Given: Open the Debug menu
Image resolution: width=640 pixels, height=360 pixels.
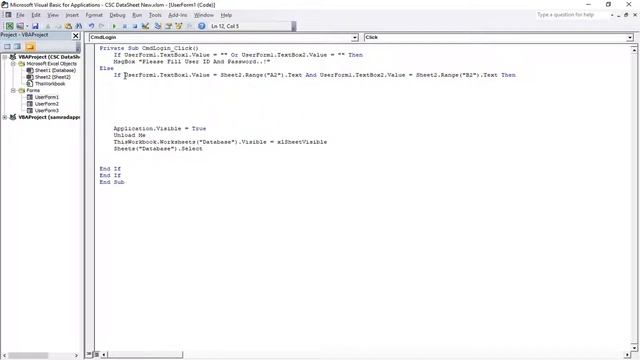Looking at the screenshot, I should pyautogui.click(x=117, y=15).
